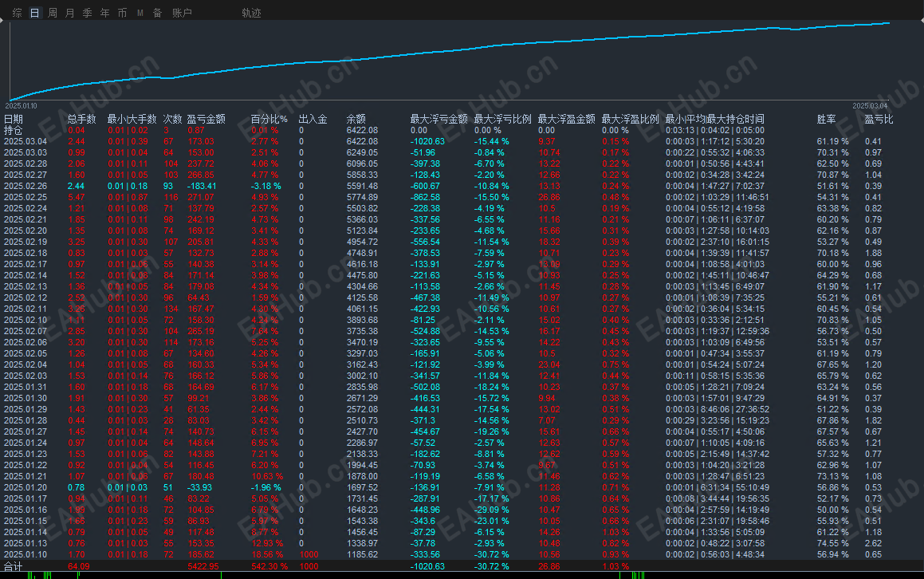Click loss amount -33.93

[x=200, y=487]
